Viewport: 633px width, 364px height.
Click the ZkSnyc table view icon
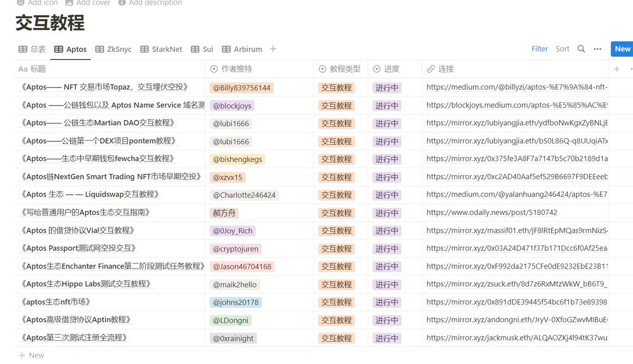coord(100,49)
